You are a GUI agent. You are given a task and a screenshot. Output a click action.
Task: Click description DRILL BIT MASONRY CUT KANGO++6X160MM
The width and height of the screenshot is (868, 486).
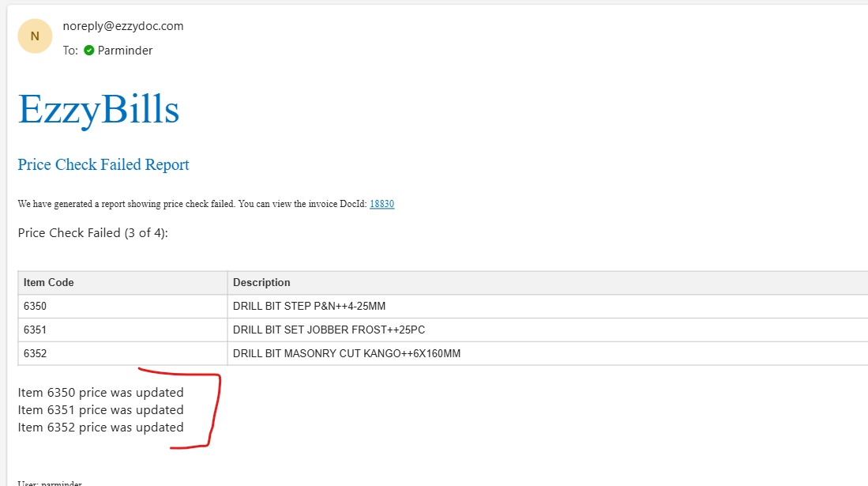click(x=347, y=353)
